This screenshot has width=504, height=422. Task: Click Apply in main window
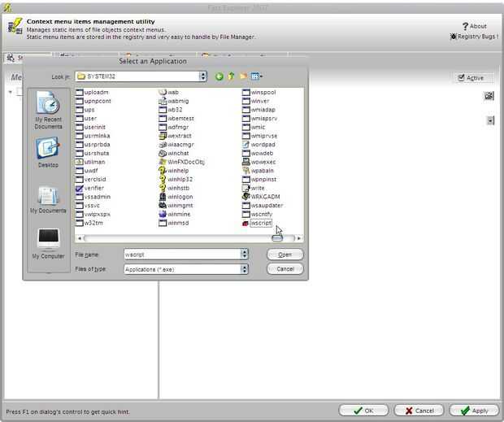tap(474, 411)
